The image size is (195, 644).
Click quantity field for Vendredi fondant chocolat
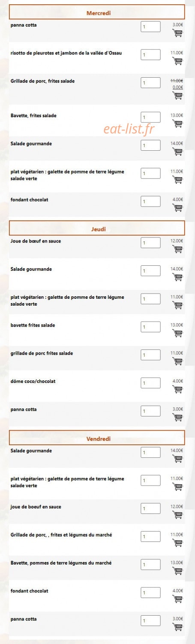pyautogui.click(x=150, y=592)
